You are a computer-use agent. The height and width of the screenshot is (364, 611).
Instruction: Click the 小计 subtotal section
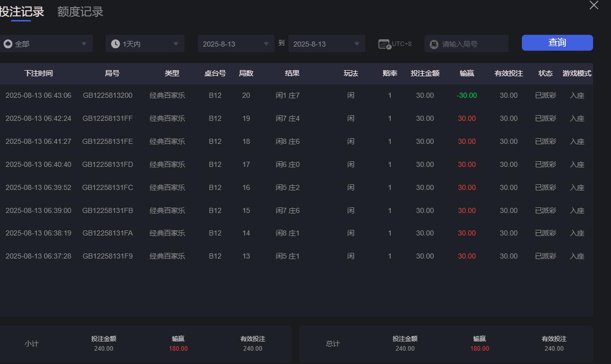pos(31,344)
